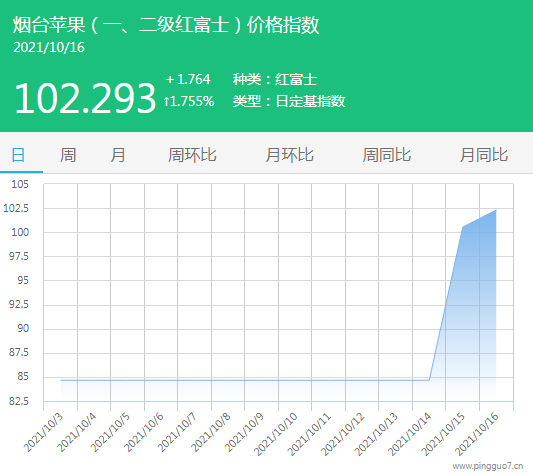Click the 种类：红富士 label
Screen dimensions: 533x475
275,80
